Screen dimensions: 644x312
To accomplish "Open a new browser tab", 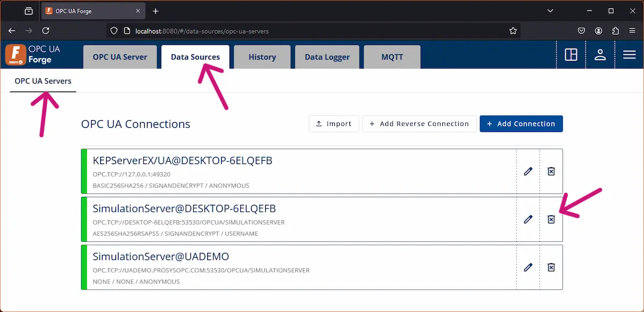I will coord(156,11).
